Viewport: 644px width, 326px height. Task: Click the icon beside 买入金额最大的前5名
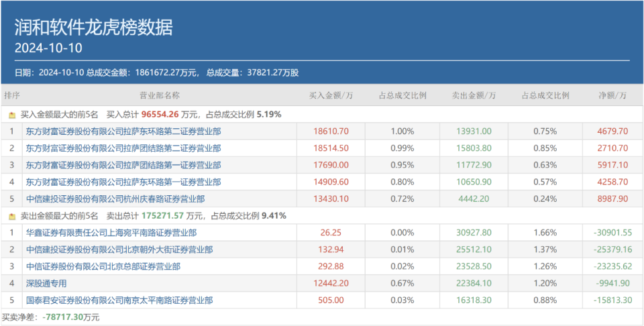12,115
